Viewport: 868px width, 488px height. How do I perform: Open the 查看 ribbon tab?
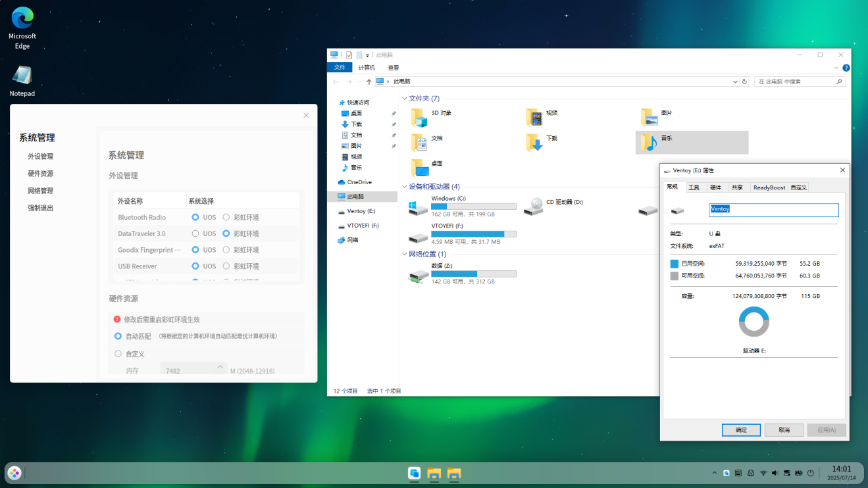point(393,68)
